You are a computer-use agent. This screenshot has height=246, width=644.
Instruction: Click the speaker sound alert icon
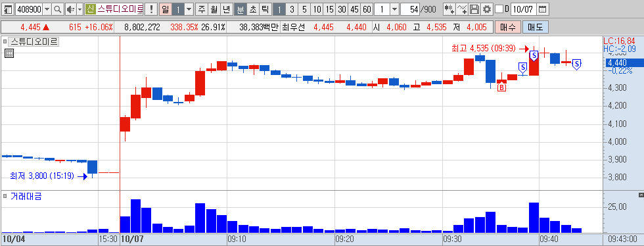click(x=71, y=9)
